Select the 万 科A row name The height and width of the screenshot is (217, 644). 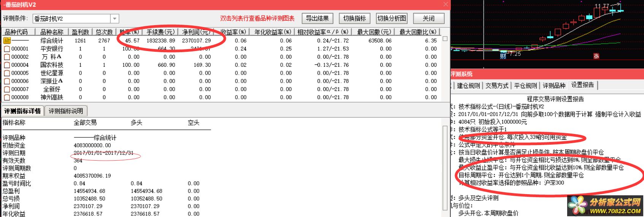[x=52, y=57]
